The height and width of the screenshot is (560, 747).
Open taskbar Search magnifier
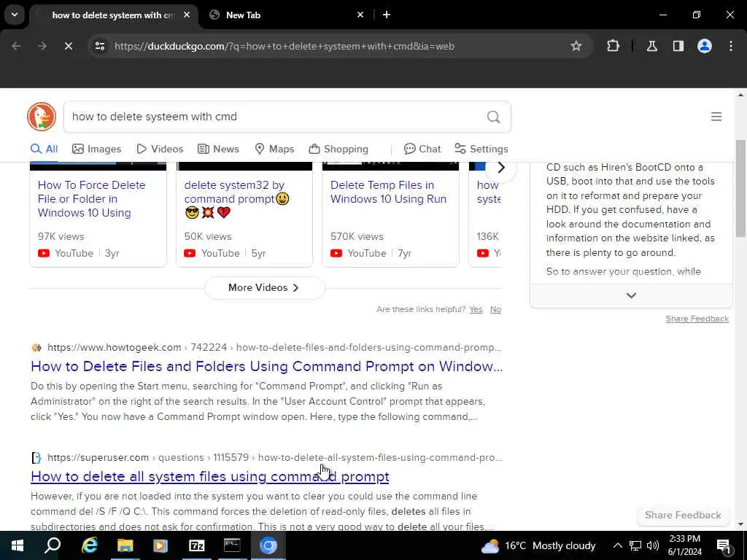(x=53, y=545)
